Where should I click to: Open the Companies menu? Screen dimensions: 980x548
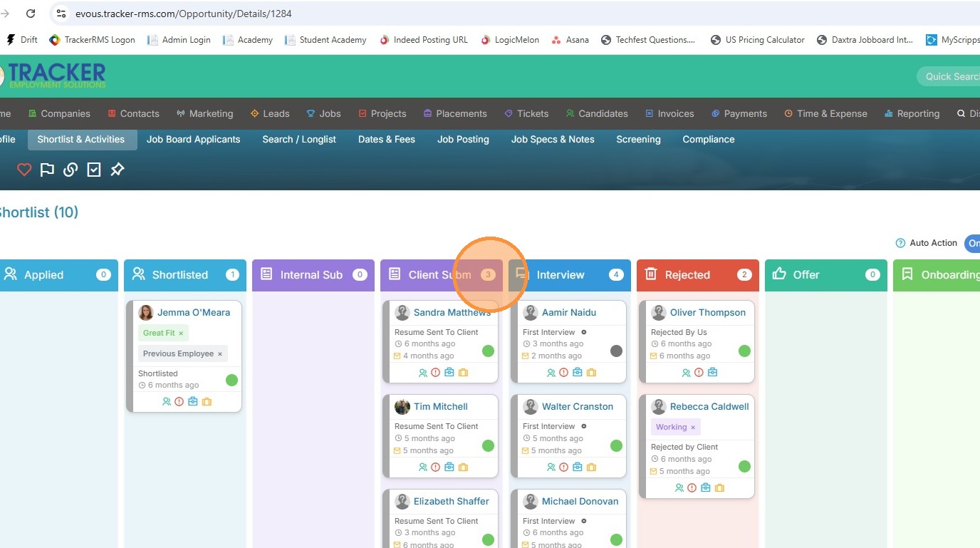tap(59, 113)
